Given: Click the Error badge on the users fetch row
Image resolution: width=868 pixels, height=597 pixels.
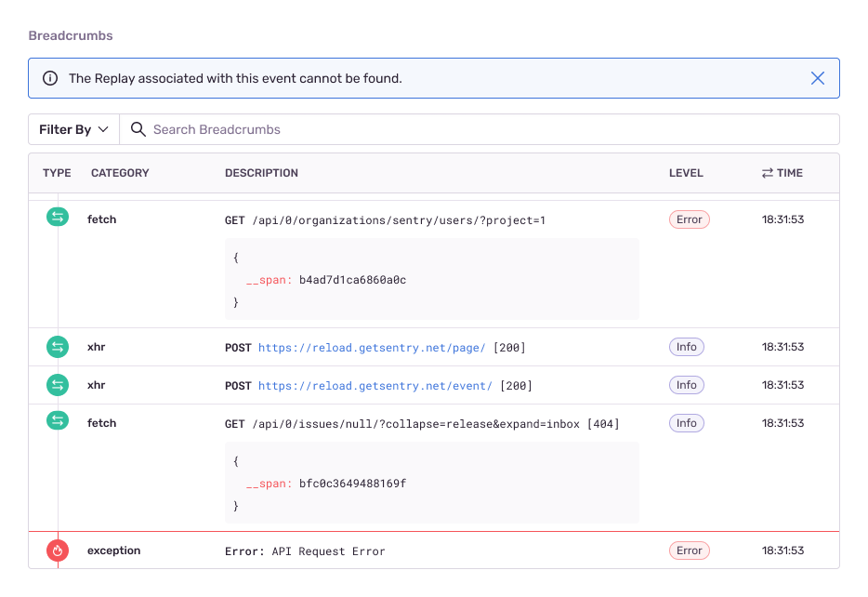Looking at the screenshot, I should 689,219.
